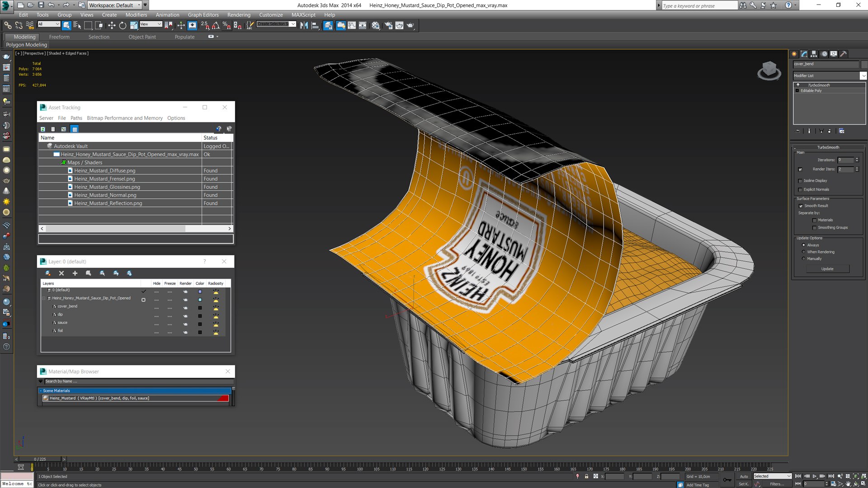The image size is (868, 488).
Task: Open the Render Setup teapot icon
Action: click(x=388, y=26)
